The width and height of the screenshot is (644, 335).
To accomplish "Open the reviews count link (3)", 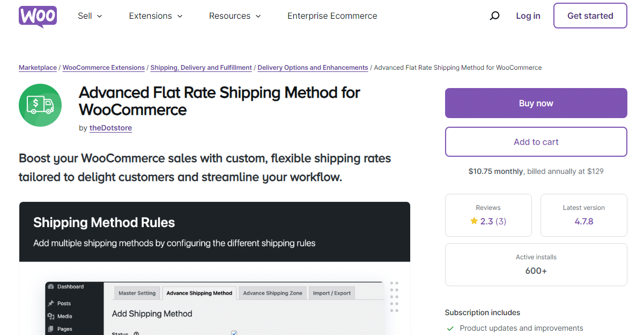I will (x=501, y=221).
